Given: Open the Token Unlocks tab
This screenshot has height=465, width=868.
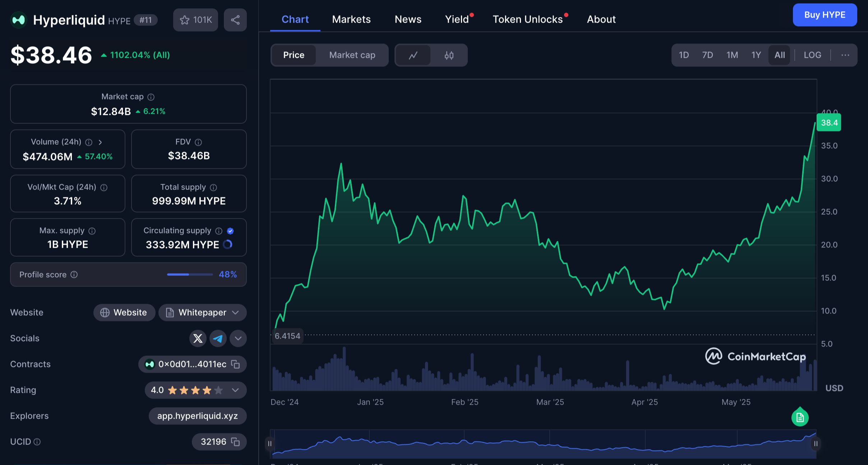Looking at the screenshot, I should 527,19.
